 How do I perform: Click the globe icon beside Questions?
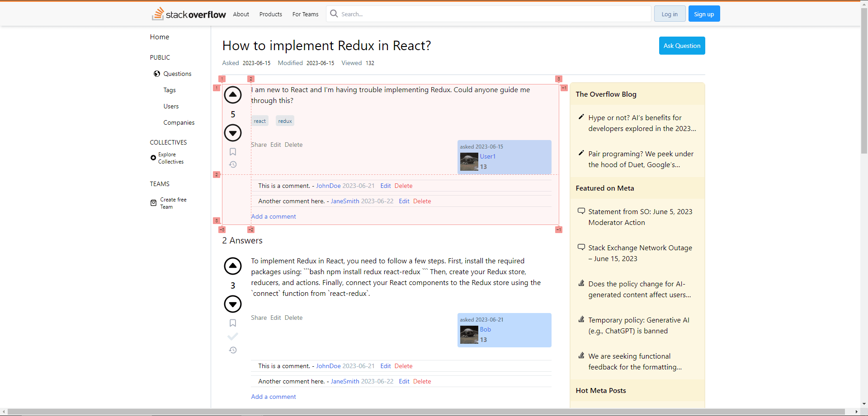[x=157, y=74]
